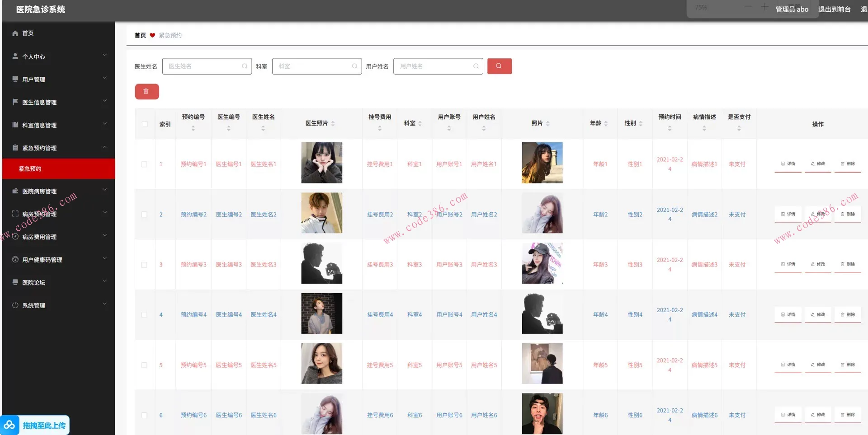Click search magnifier inside 科室 field
This screenshot has width=868, height=435.
pyautogui.click(x=355, y=66)
